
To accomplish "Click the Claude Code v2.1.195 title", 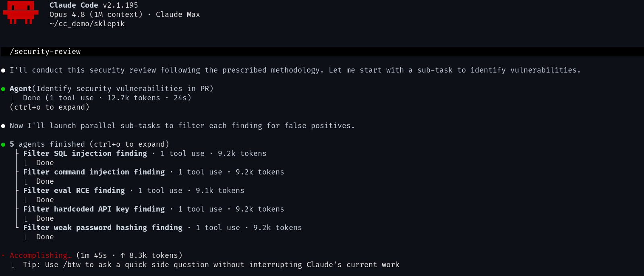I will 93,5.
